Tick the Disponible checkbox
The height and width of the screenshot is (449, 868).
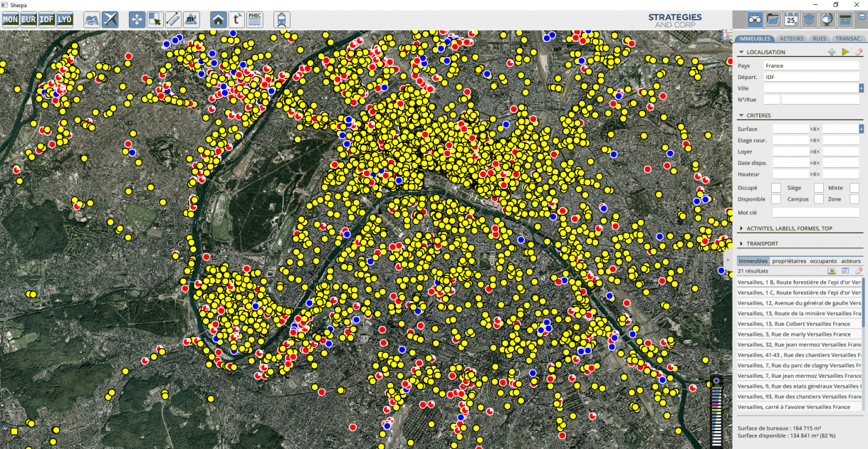776,199
